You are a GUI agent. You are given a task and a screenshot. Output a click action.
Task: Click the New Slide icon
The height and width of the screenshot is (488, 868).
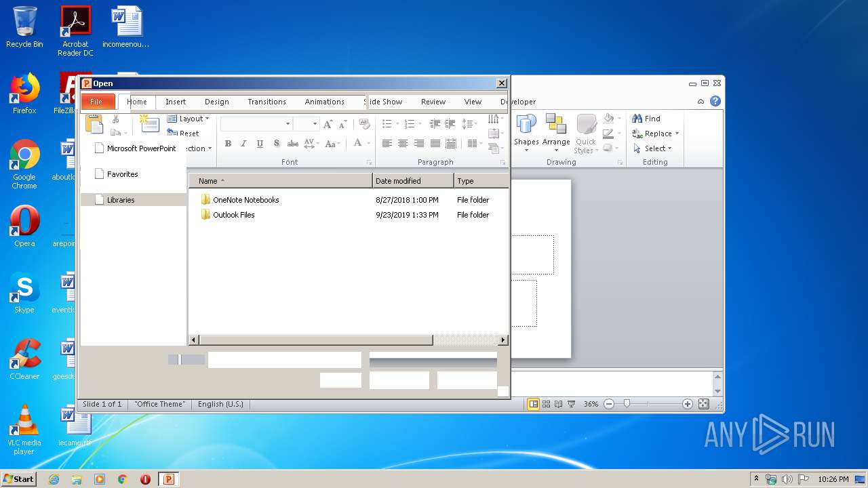click(x=149, y=123)
